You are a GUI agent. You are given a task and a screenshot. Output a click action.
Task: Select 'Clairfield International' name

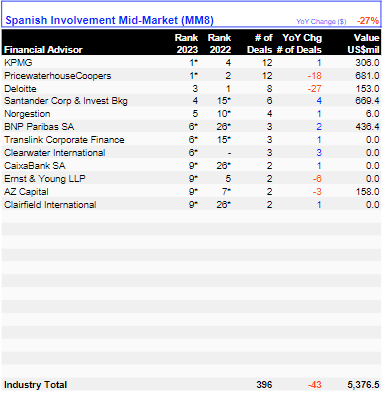(50, 205)
